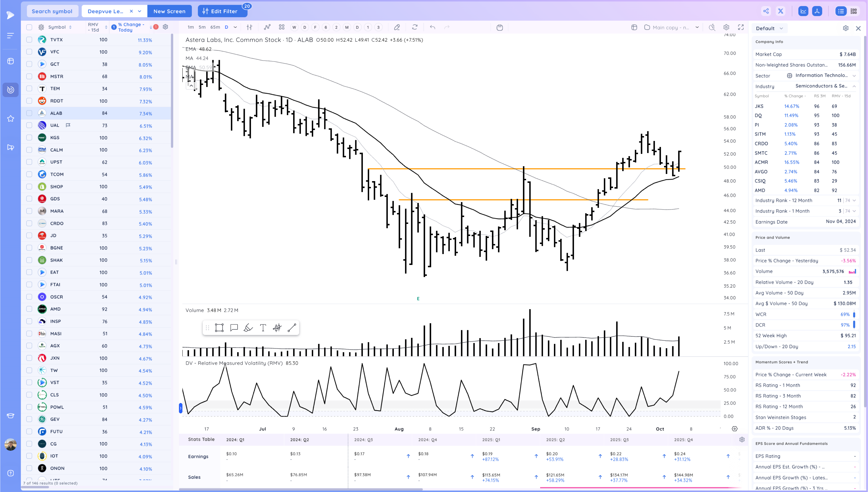The height and width of the screenshot is (492, 868).
Task: Refresh the chart with the reload icon
Action: (x=415, y=27)
